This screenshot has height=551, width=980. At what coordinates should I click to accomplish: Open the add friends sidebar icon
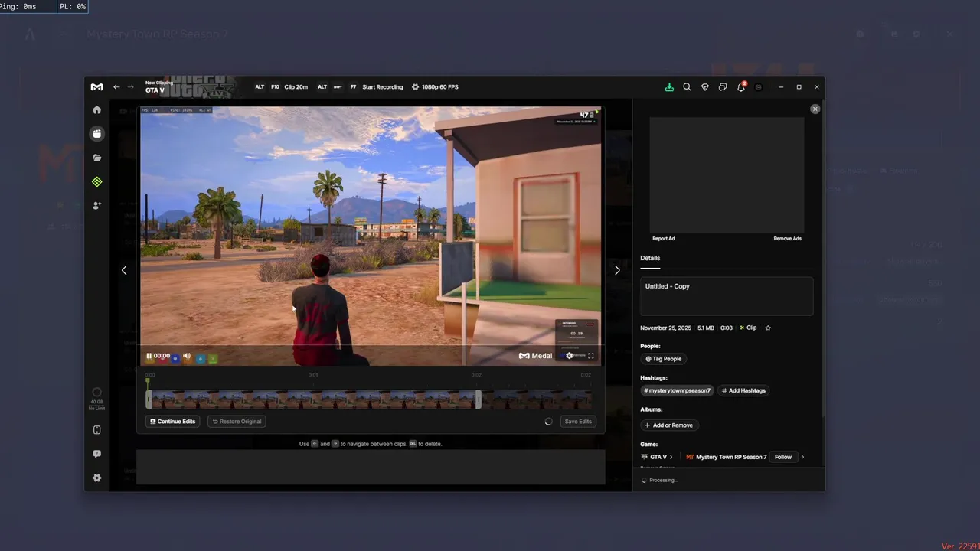tap(96, 205)
